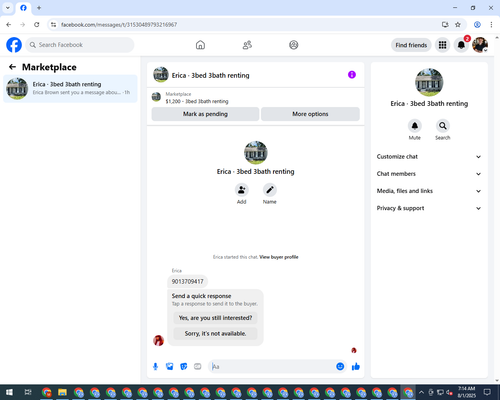Mute the chat using the bell icon

pos(415,126)
